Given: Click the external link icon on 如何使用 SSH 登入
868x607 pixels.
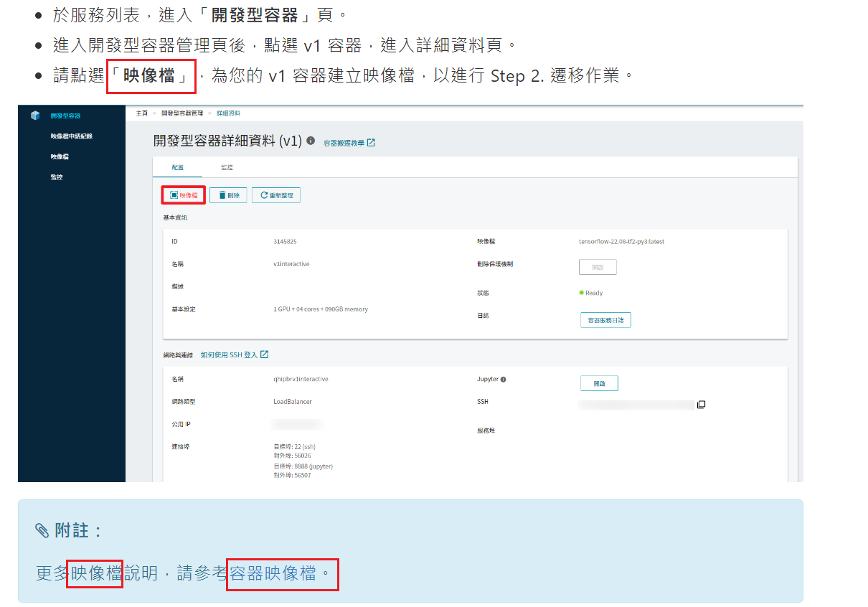Looking at the screenshot, I should pos(265,354).
